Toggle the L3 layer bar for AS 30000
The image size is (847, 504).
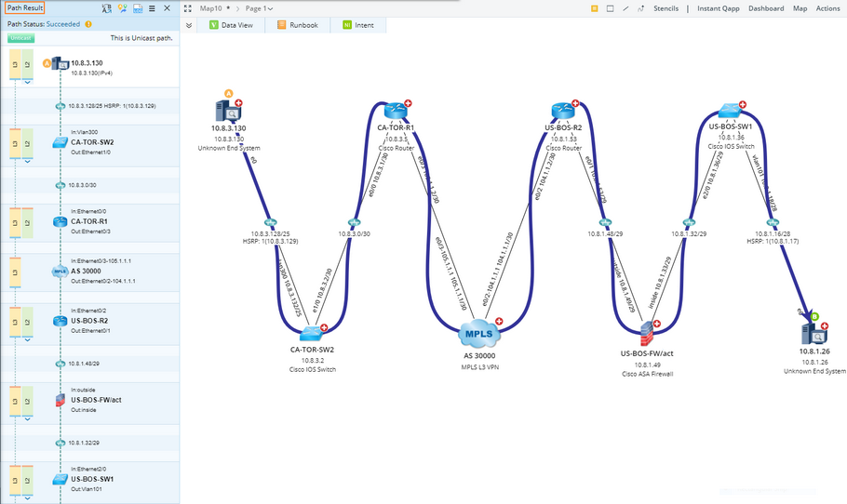point(15,272)
